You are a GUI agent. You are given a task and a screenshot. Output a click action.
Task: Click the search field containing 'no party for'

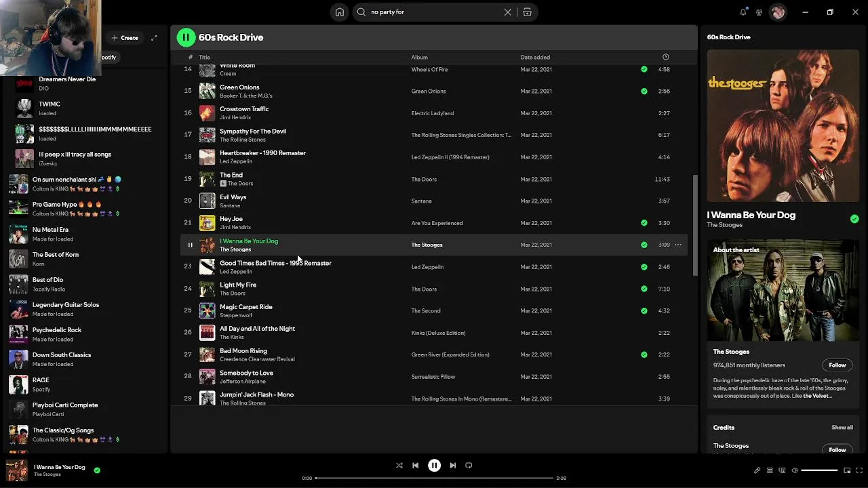[434, 12]
